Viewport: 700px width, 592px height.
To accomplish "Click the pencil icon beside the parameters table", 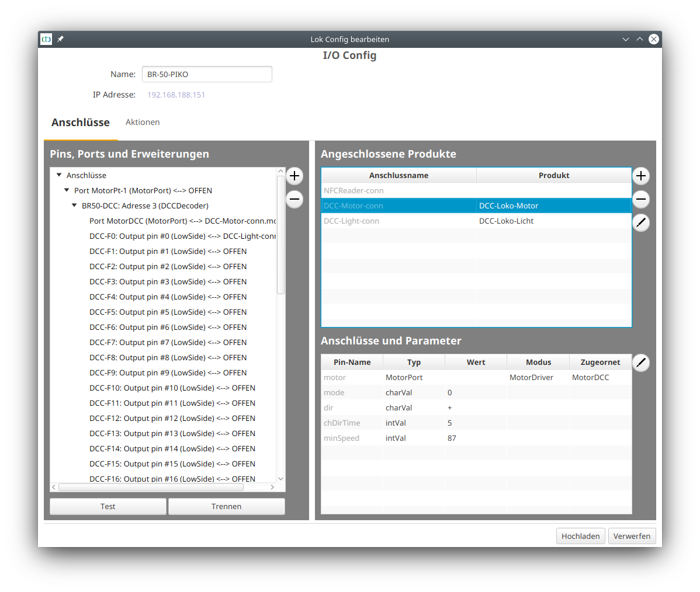I will pos(641,363).
